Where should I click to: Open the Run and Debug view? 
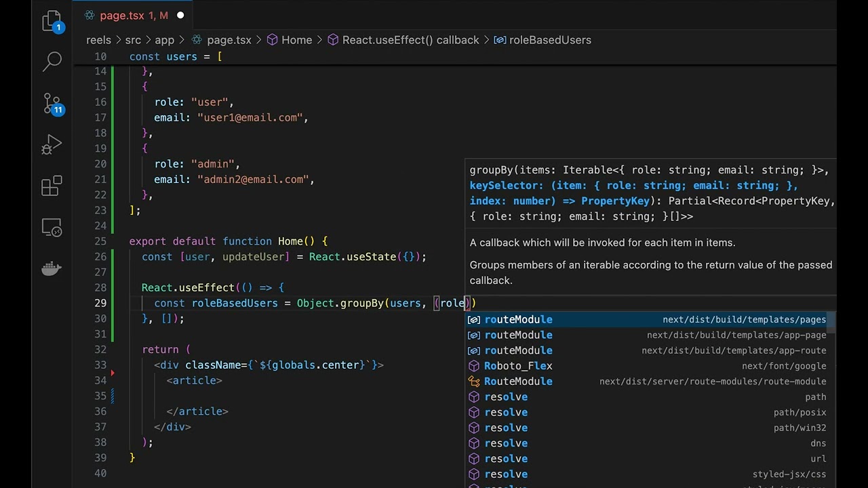coord(52,144)
